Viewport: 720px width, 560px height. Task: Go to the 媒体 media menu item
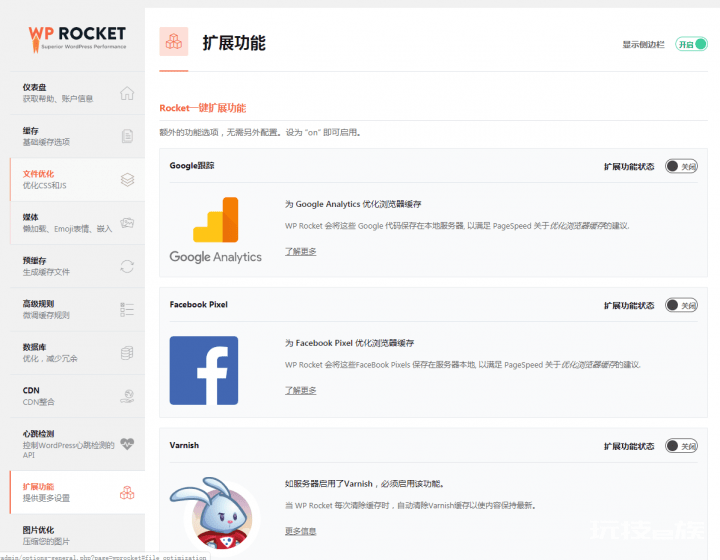pos(77,223)
